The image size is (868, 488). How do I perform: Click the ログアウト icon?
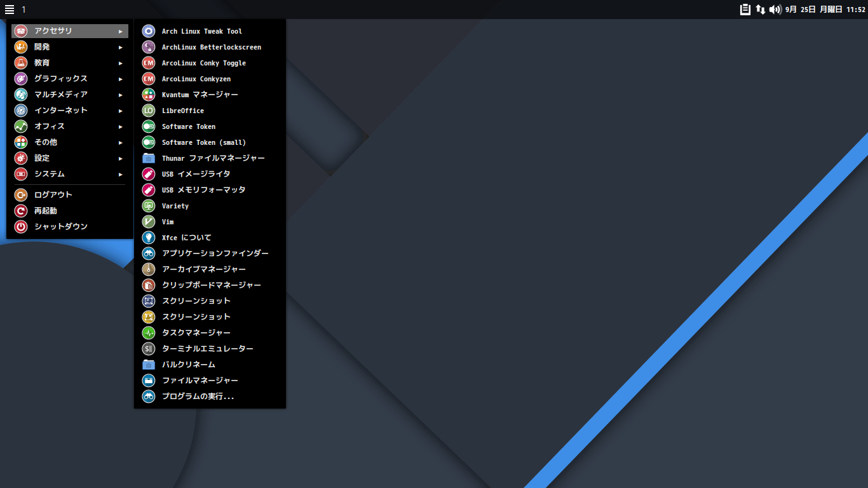coord(21,195)
